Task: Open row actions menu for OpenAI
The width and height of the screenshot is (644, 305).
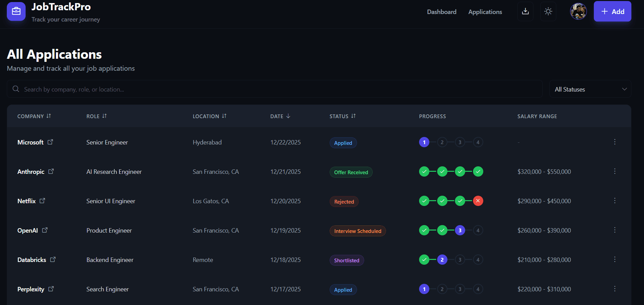Action: tap(615, 230)
